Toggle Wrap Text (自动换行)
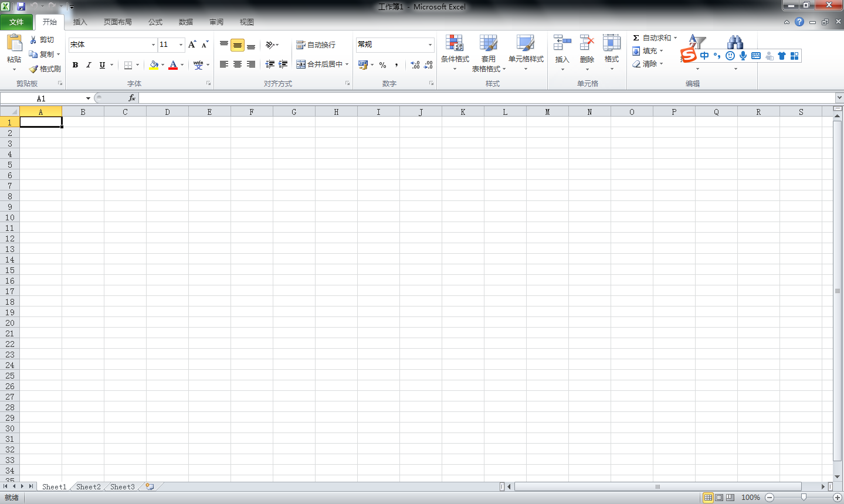The height and width of the screenshot is (504, 844). pyautogui.click(x=316, y=45)
